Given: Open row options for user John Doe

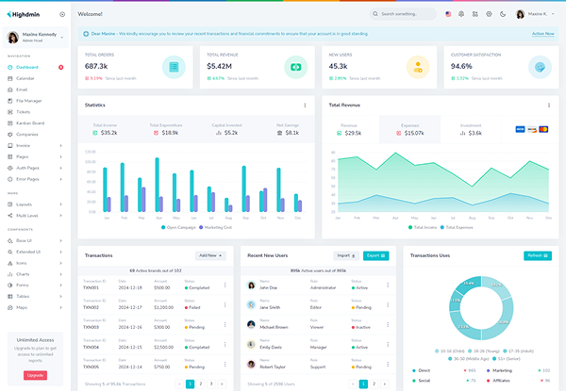Looking at the screenshot, I should 388,285.
